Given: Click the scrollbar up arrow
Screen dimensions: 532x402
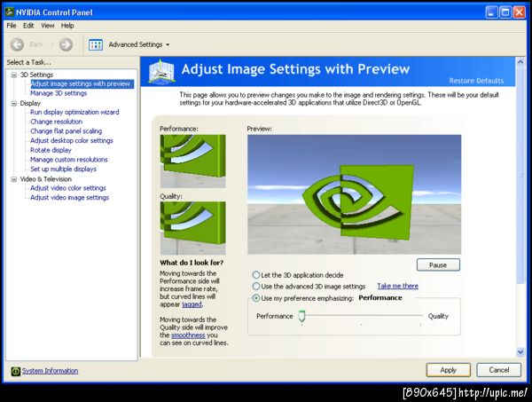Looking at the screenshot, I should pos(520,61).
